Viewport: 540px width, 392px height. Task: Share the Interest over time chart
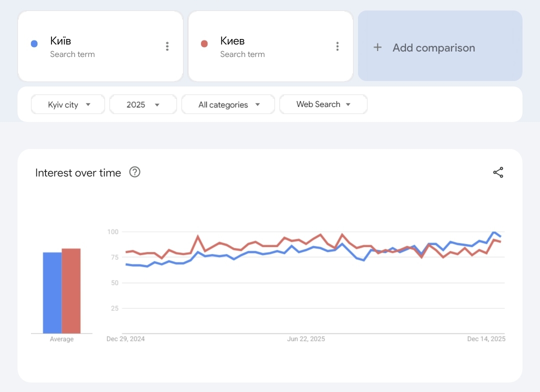coord(498,173)
